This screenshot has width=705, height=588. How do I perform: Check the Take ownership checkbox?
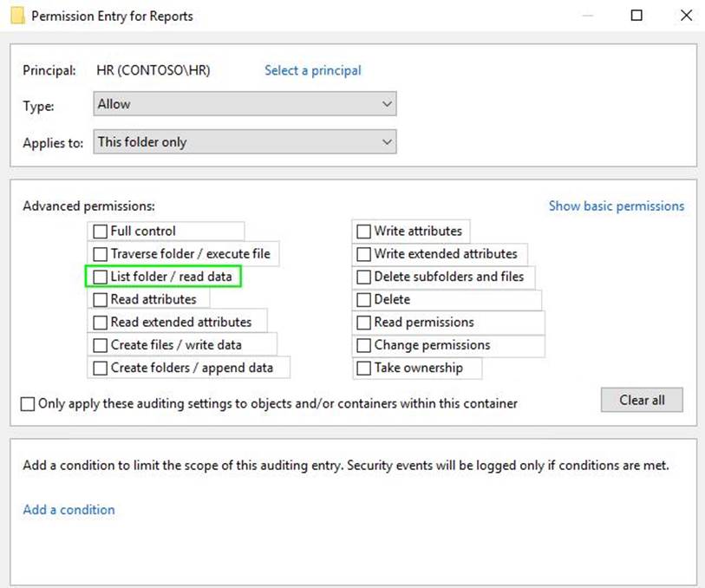pos(364,368)
